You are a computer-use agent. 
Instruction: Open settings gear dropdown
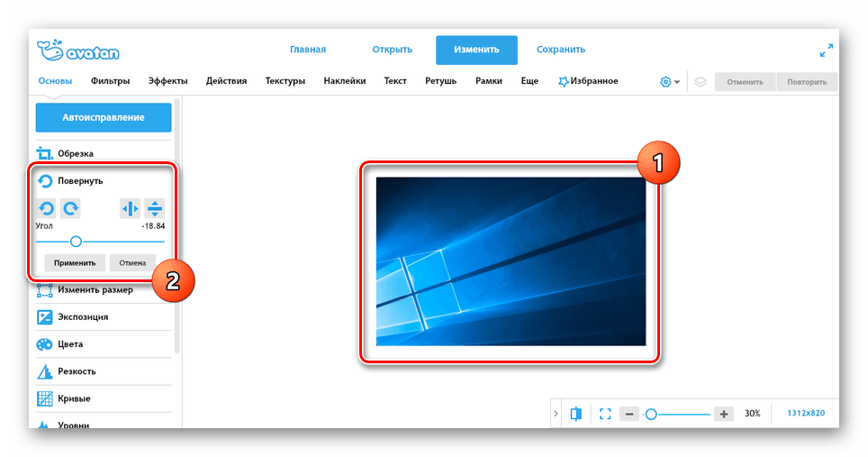coord(670,81)
